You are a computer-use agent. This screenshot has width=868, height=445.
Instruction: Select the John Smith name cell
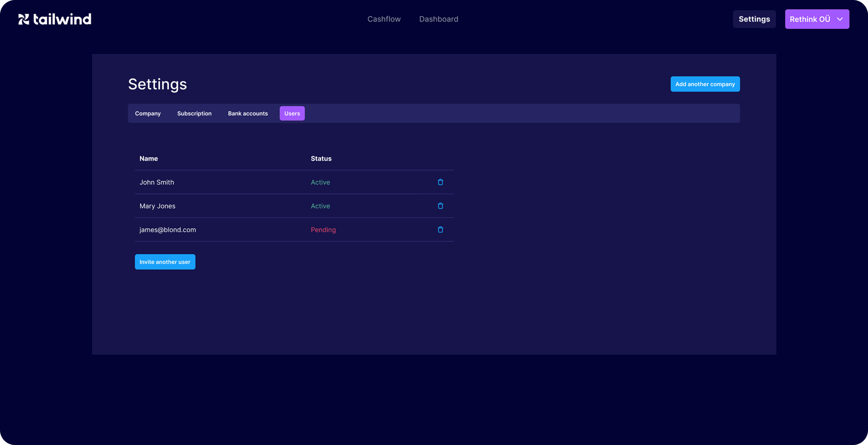pos(157,182)
